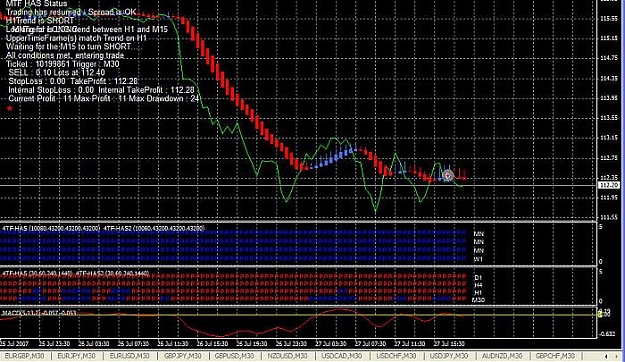Click the 111.55 price axis label
Viewport: 625px width, 362px height.
(x=609, y=217)
